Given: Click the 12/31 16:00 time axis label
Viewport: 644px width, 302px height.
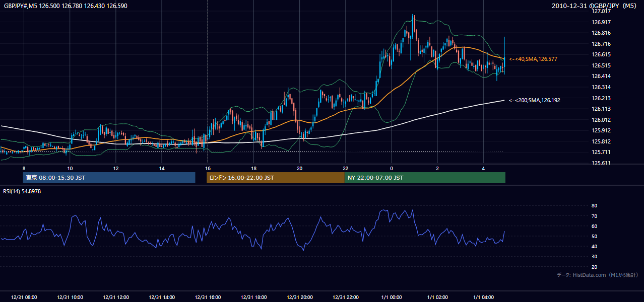Looking at the screenshot, I should click(x=208, y=297).
